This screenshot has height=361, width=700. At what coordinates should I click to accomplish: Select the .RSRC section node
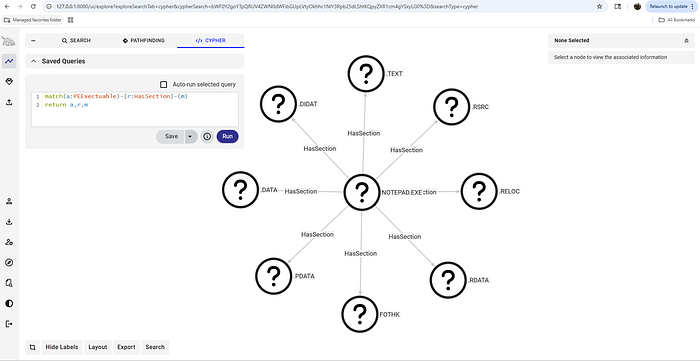[451, 107]
